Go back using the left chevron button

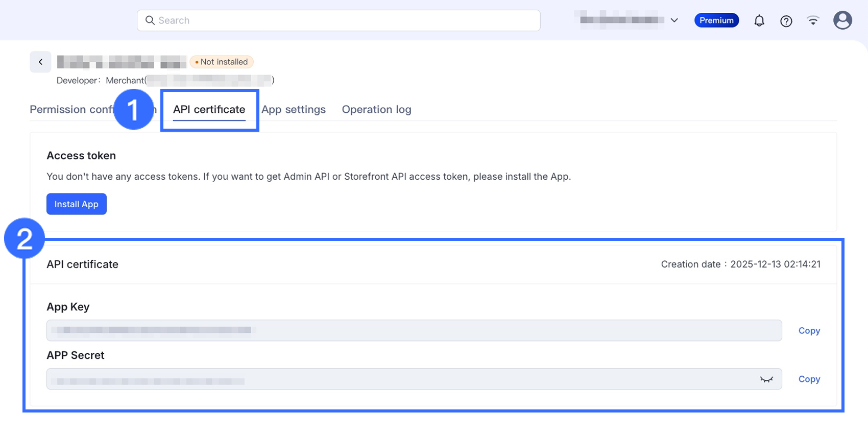[40, 62]
